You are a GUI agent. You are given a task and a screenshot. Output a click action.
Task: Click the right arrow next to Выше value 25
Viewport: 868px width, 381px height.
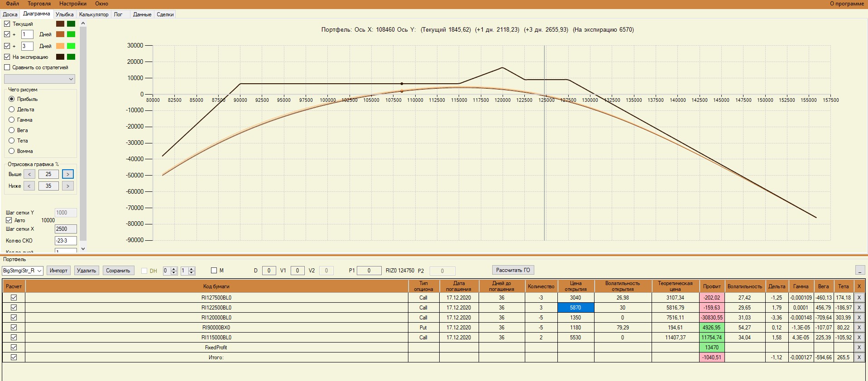(x=68, y=174)
